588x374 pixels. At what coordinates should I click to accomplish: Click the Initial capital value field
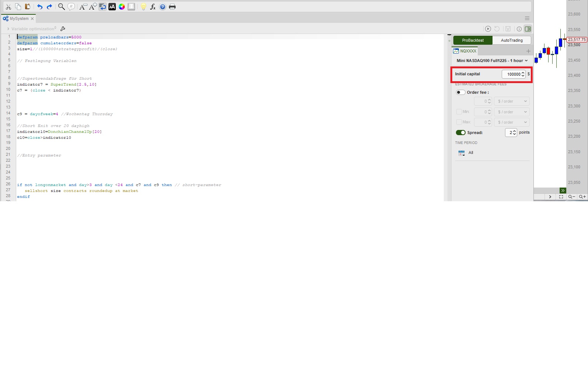point(513,74)
